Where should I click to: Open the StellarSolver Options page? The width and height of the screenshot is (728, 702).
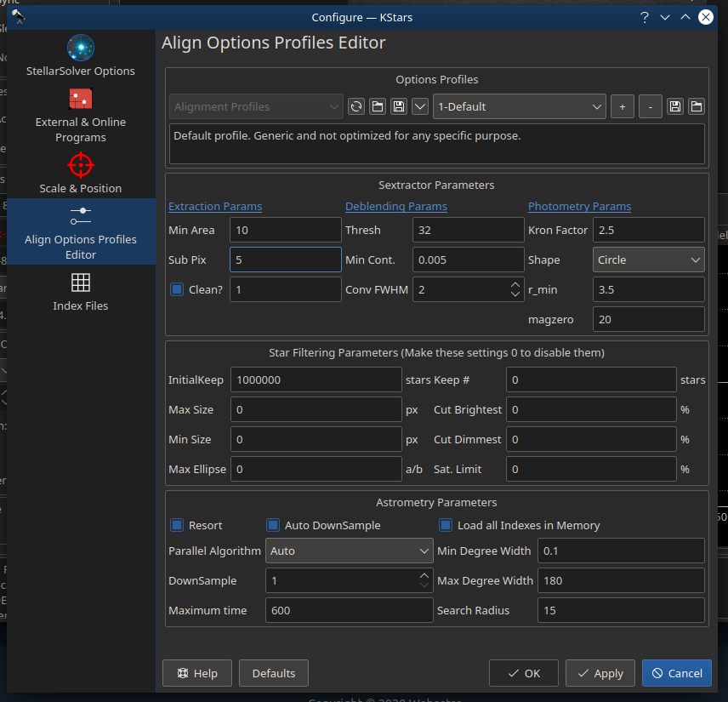[x=81, y=56]
